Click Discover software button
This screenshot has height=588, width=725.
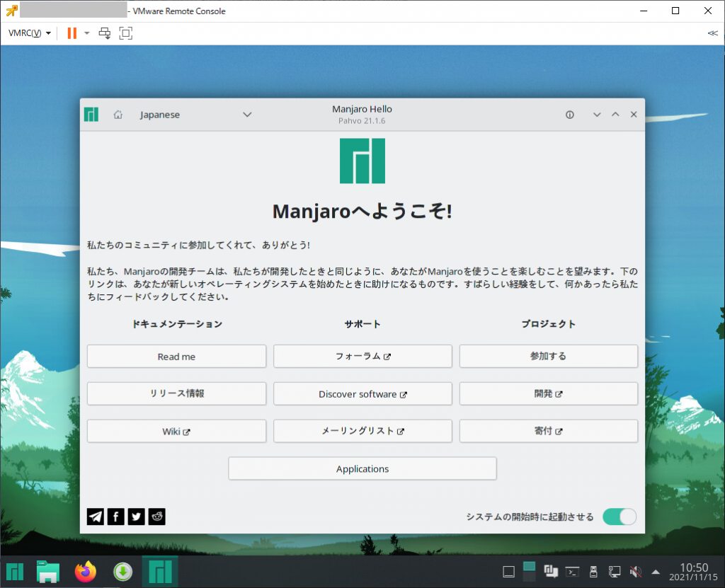click(362, 394)
